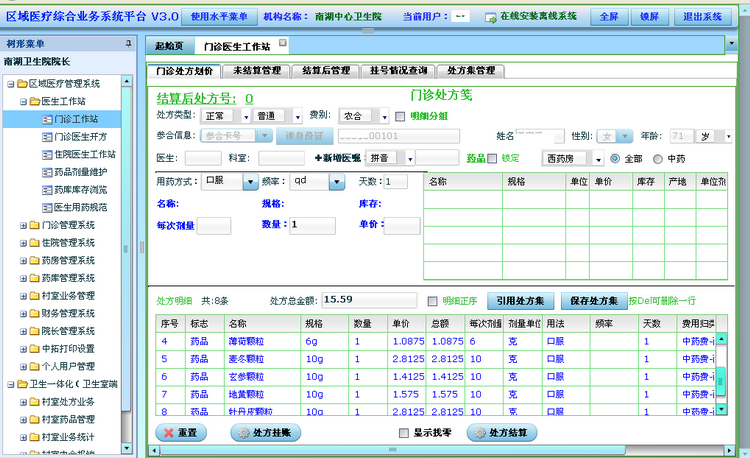
Task: Click the 引用处方集 button
Action: [520, 301]
